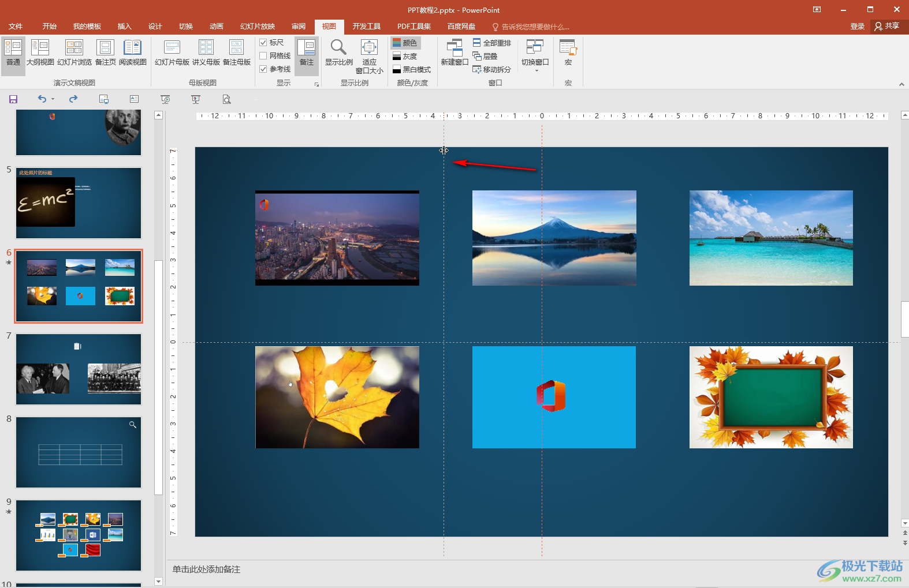
Task: Save the presentation from quick access toolbar
Action: point(13,99)
